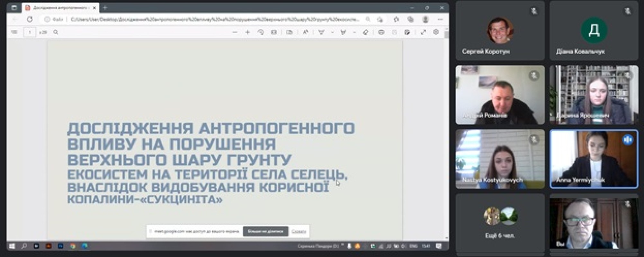Image resolution: width=644 pixels, height=257 pixels.
Task: Open PDF viewer settings gear
Action: pos(436,32)
